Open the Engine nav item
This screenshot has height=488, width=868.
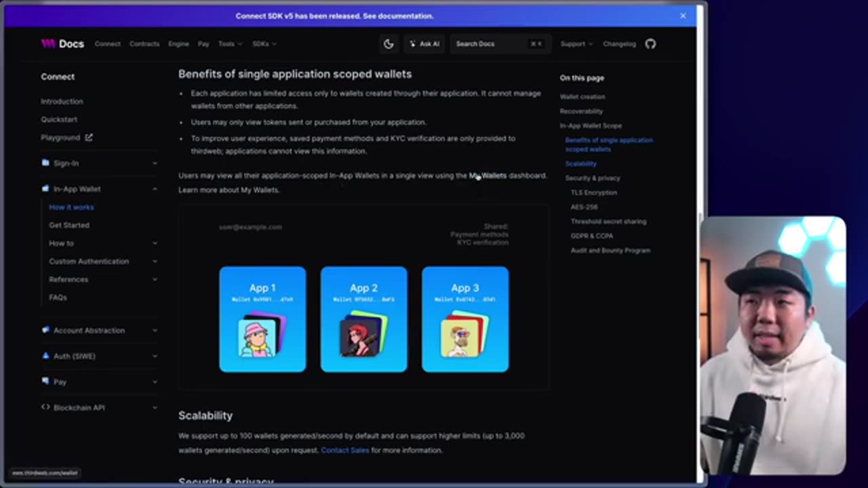178,43
